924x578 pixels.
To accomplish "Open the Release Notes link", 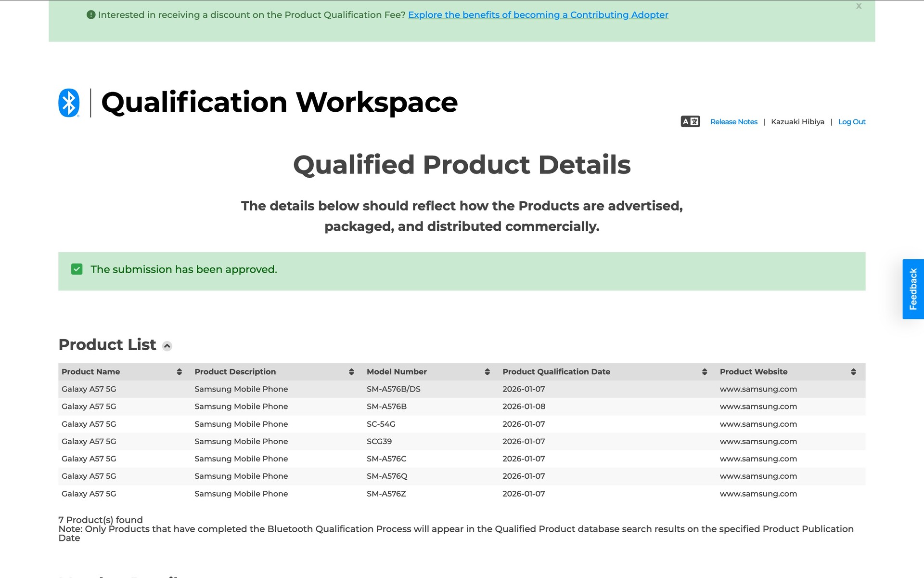I will [x=733, y=122].
